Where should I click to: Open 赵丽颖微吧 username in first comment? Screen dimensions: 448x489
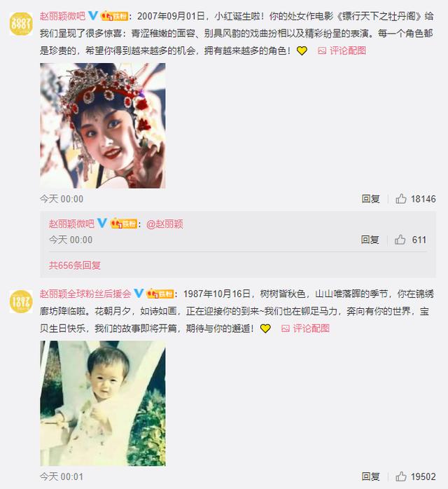62,16
